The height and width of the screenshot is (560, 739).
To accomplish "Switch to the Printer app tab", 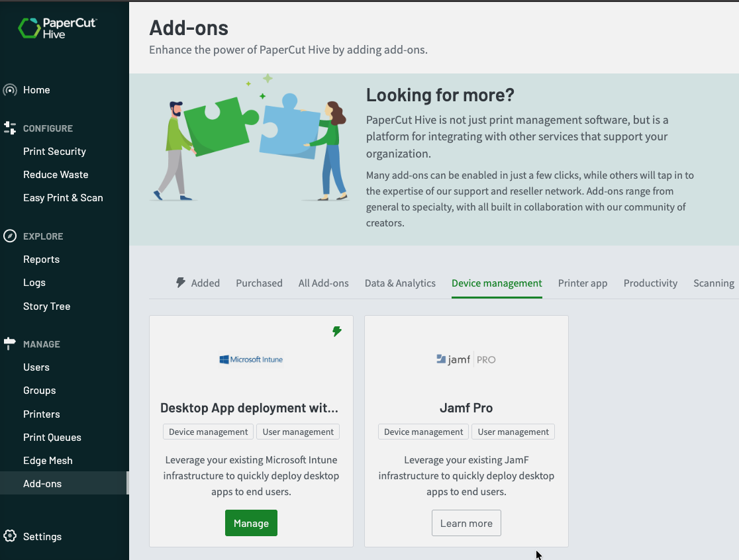I will pyautogui.click(x=583, y=283).
